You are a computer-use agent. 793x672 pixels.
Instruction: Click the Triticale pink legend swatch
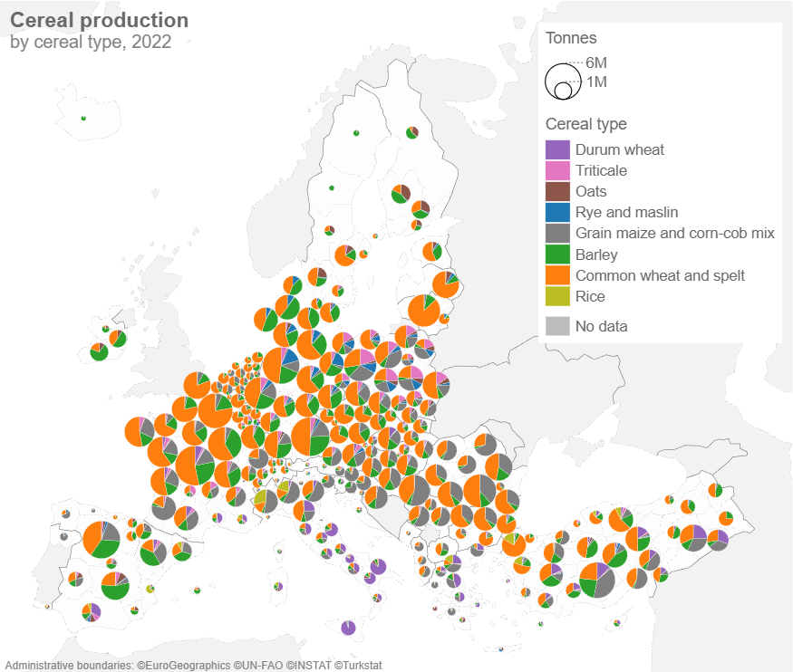pyautogui.click(x=557, y=171)
